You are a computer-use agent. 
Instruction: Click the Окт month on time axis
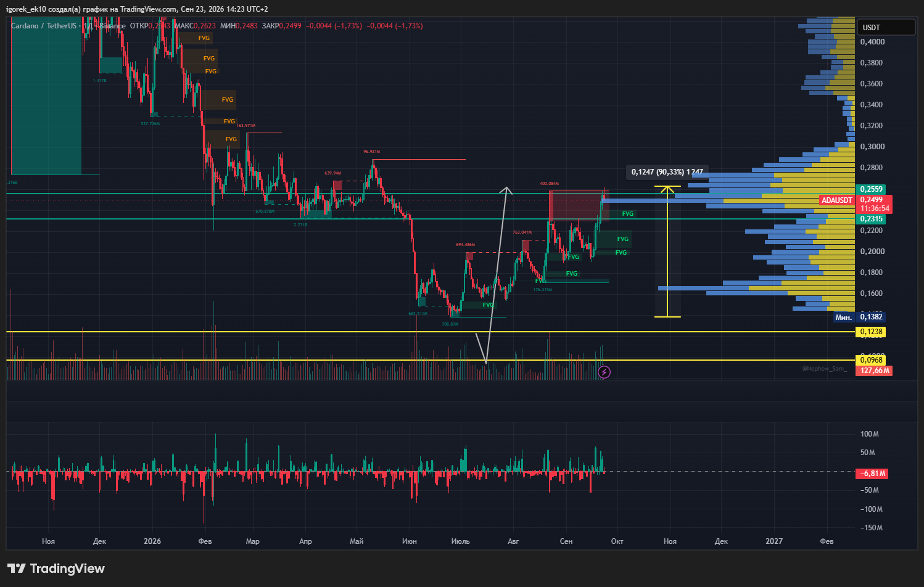point(617,541)
